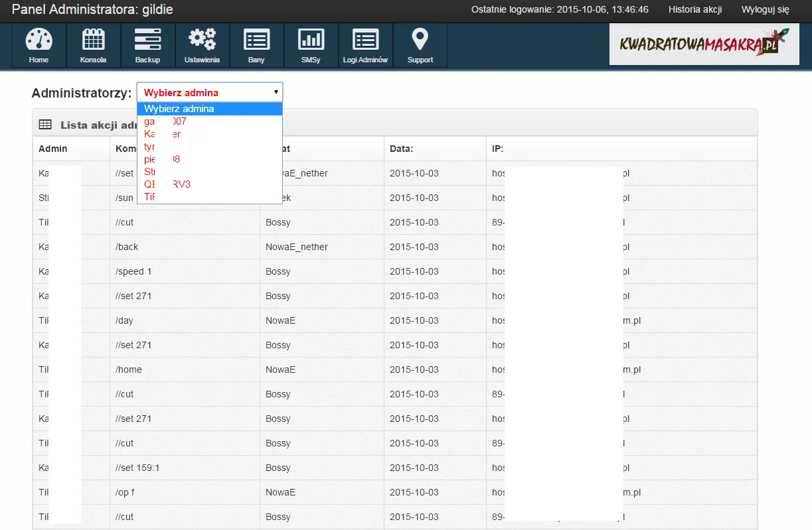Select the '/op f' command cell

click(x=185, y=492)
